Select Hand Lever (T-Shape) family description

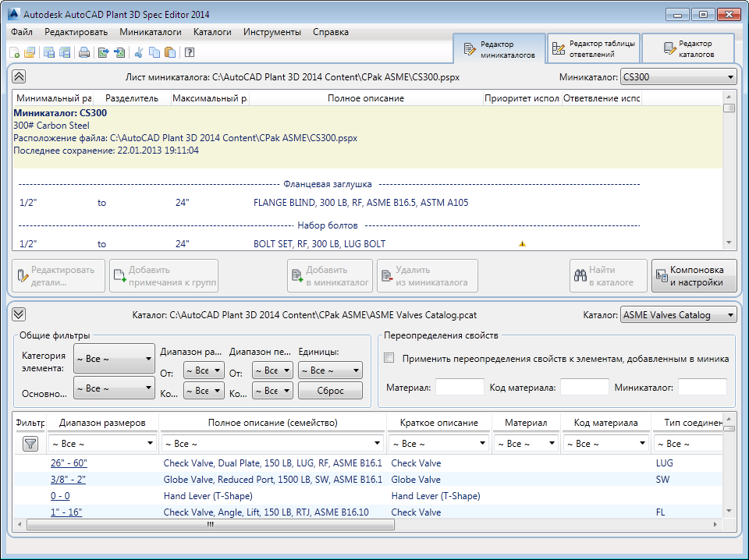(x=208, y=496)
